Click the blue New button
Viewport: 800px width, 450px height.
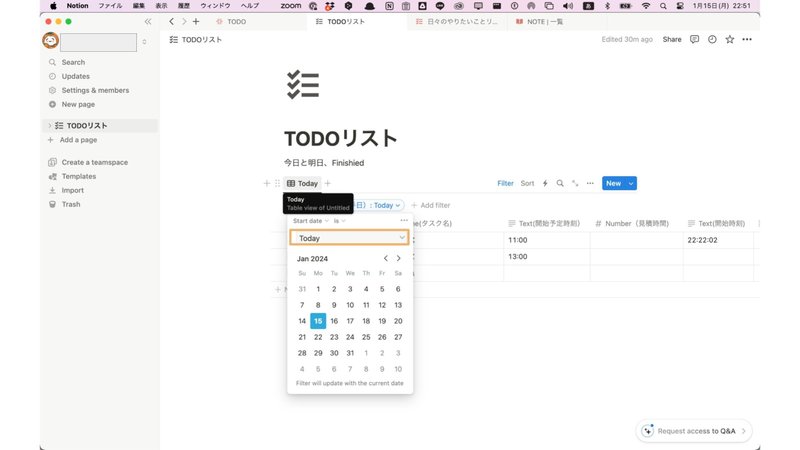pos(614,183)
